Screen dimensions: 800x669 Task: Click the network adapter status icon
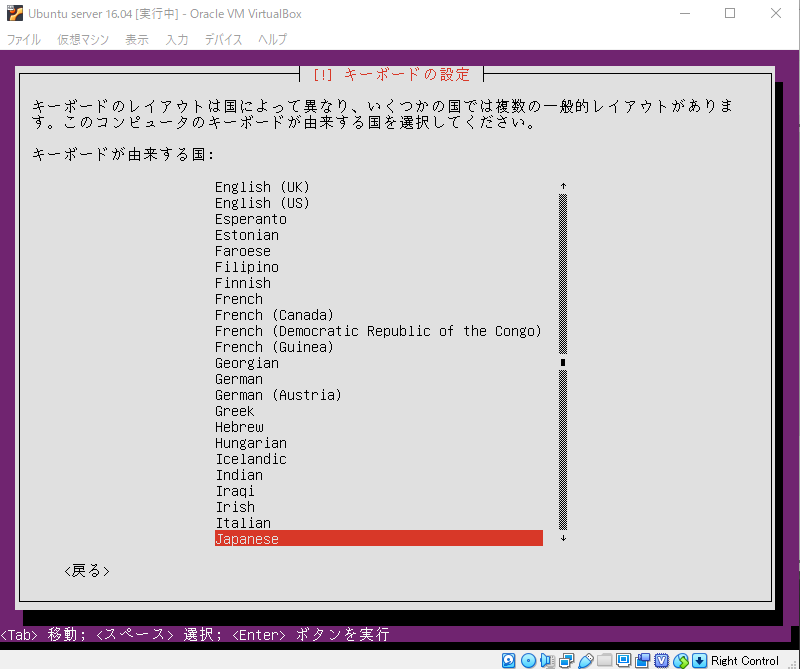[566, 660]
